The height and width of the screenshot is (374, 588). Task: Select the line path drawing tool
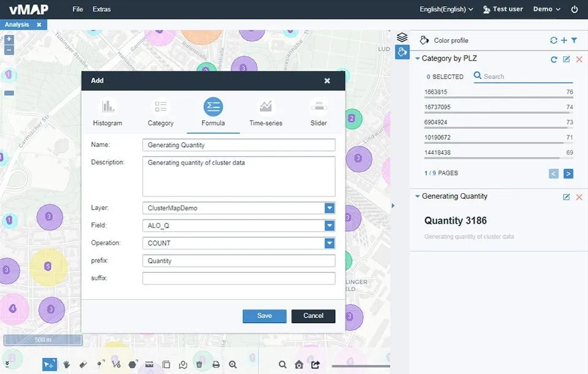coord(116,364)
